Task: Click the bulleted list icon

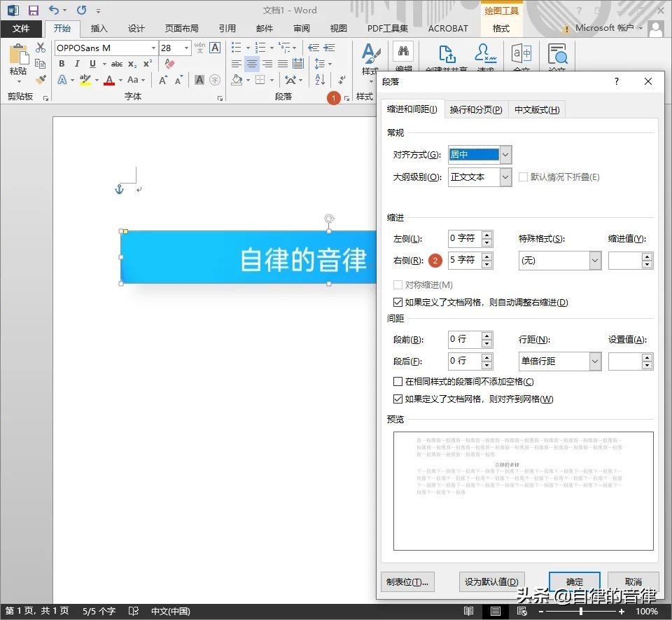Action: pyautogui.click(x=236, y=47)
